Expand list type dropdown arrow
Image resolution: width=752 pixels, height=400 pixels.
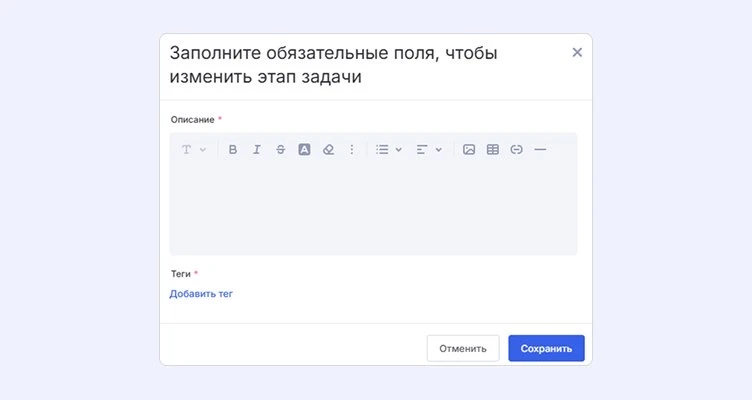pos(399,150)
